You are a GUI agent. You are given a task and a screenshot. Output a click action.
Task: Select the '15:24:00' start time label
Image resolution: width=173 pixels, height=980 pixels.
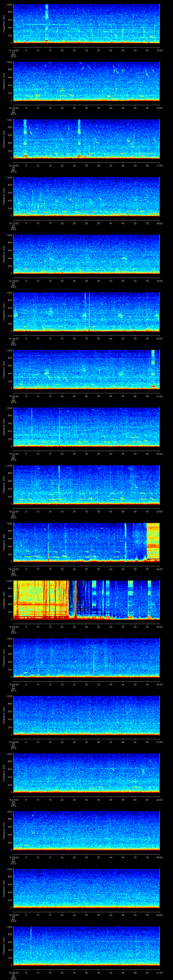tap(13, 627)
